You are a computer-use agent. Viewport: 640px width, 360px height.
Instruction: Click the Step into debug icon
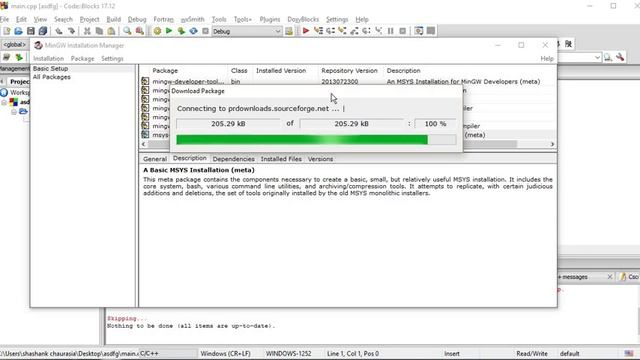342,31
